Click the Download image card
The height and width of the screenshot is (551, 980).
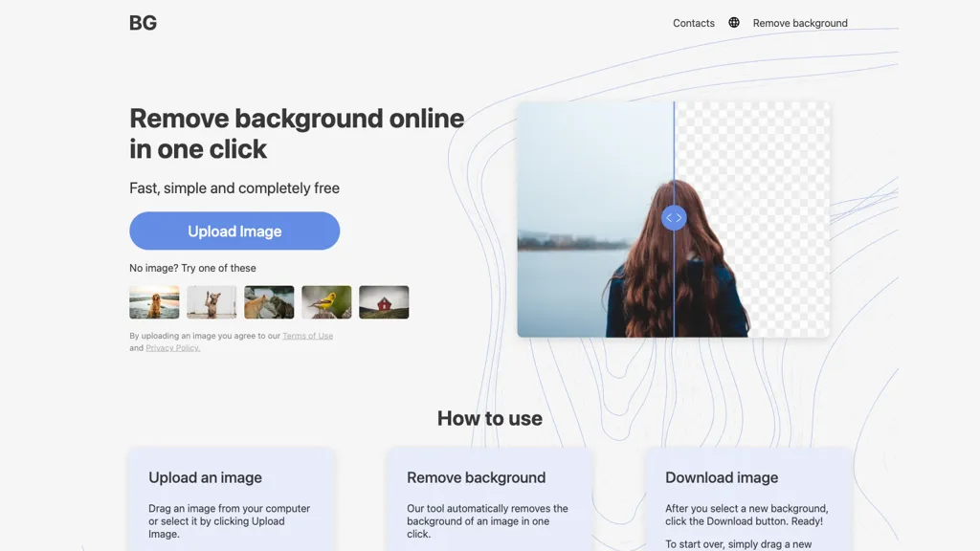(x=748, y=497)
